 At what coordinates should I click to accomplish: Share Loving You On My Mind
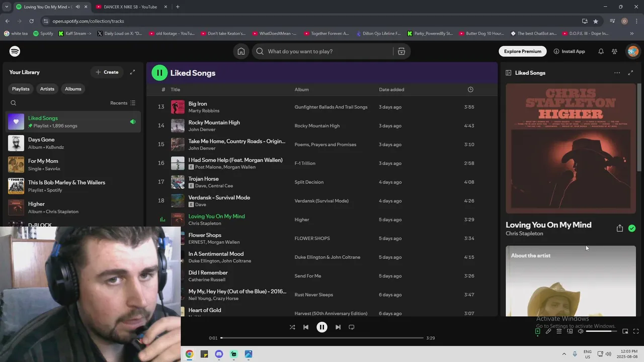620,228
